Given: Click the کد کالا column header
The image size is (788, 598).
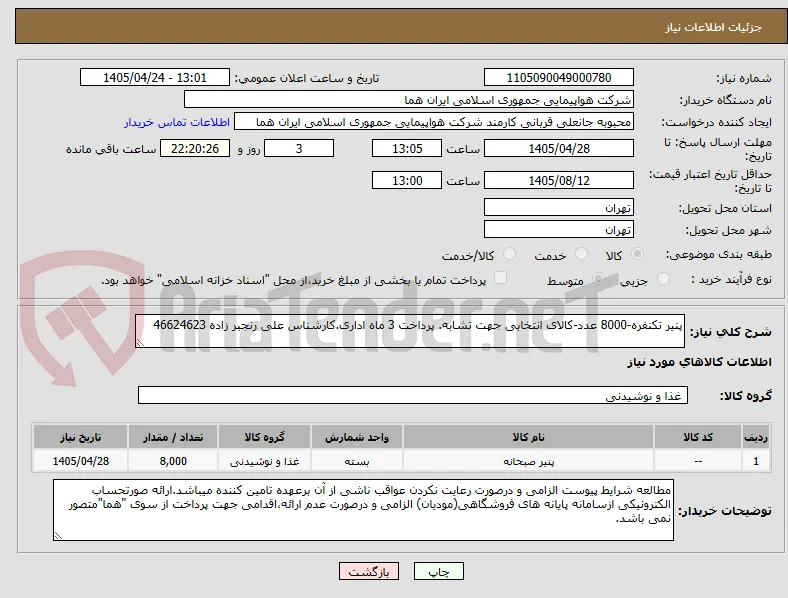Looking at the screenshot, I should point(698,437).
